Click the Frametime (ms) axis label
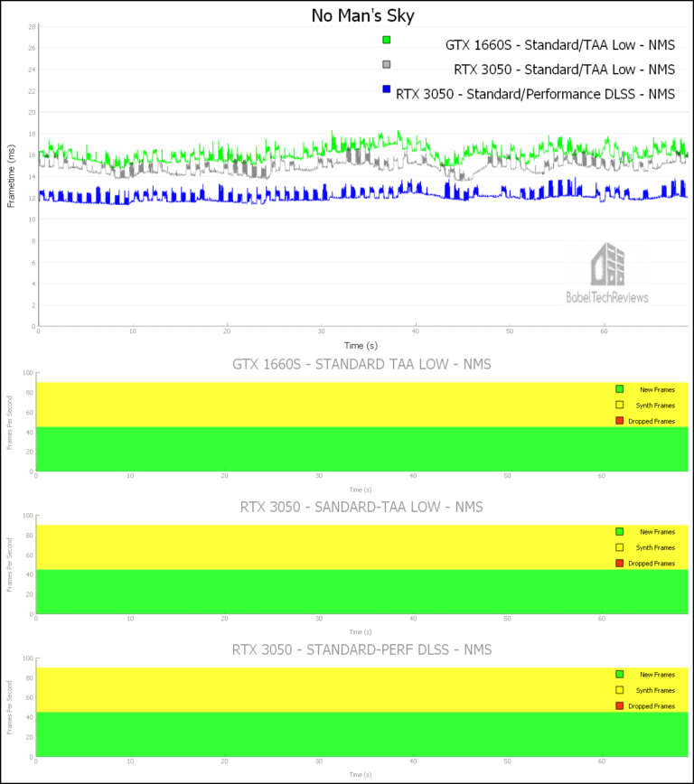 click(x=12, y=175)
